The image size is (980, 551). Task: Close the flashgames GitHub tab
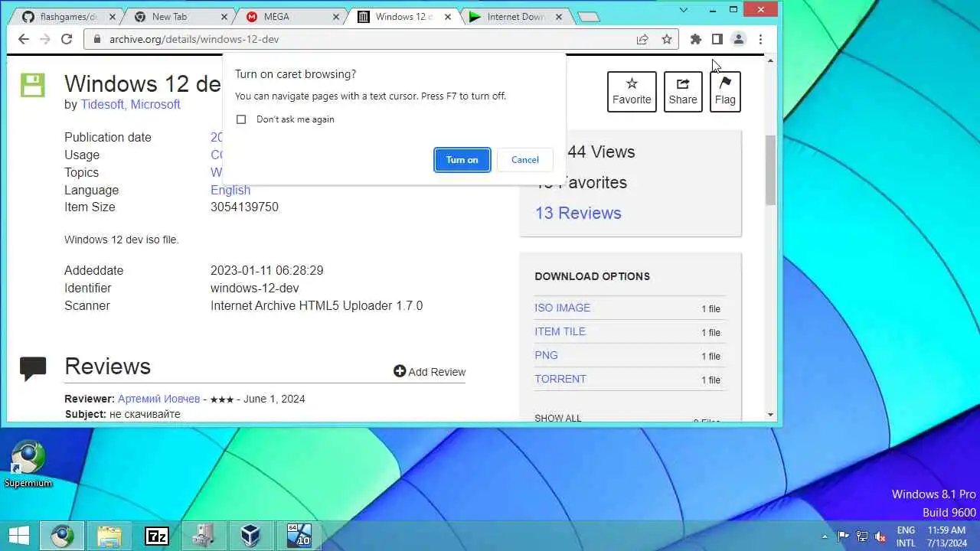point(113,17)
